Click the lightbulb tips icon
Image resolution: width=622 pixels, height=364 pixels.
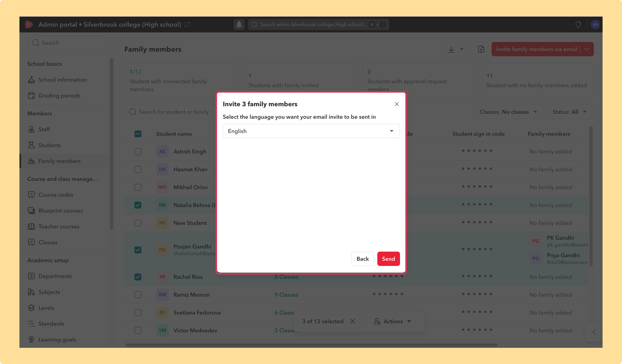click(578, 24)
